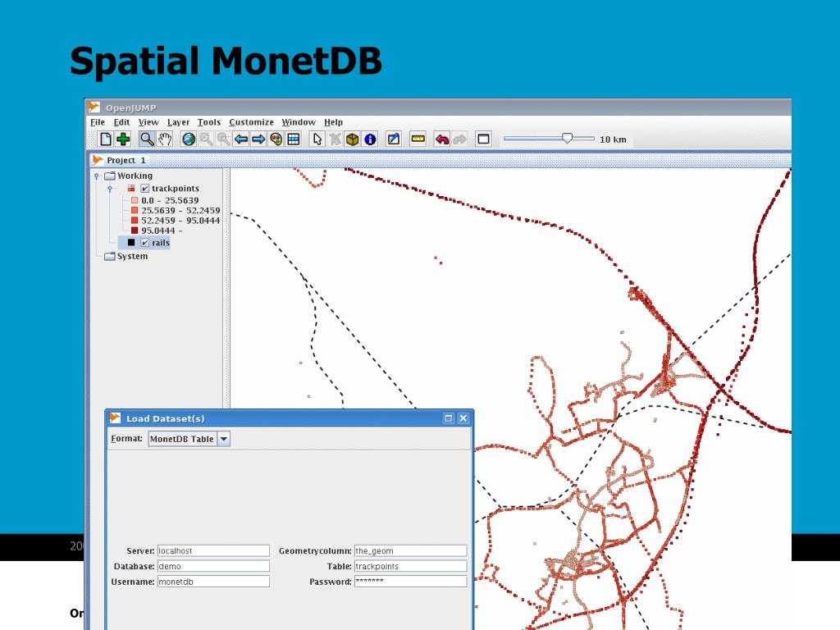Open the MonetDB Table format dropdown
The image size is (840, 630).
click(x=225, y=439)
